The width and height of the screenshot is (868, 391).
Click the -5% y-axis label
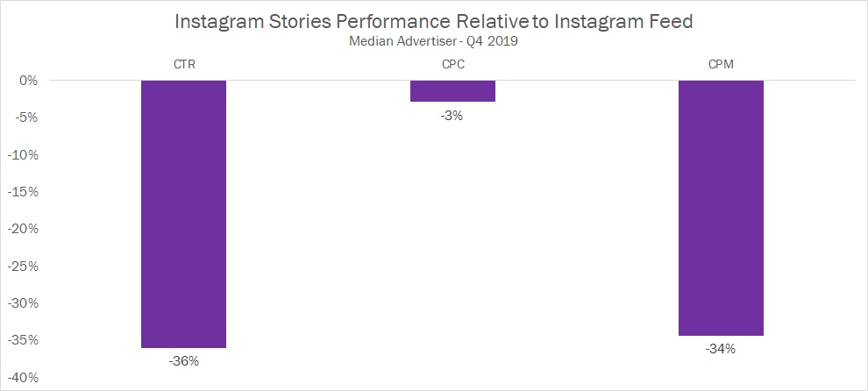point(26,117)
